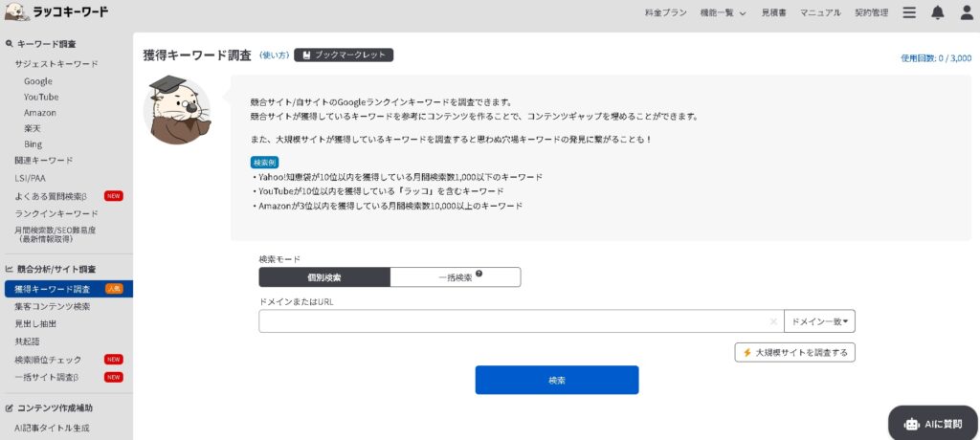Open 関連キーワード in sidebar
The height and width of the screenshot is (440, 980).
[x=44, y=161]
